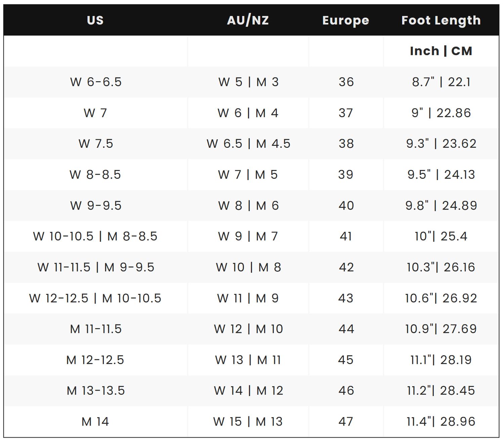The height and width of the screenshot is (443, 504).
Task: Select foot length 9.5" | 24.13
Action: [441, 175]
